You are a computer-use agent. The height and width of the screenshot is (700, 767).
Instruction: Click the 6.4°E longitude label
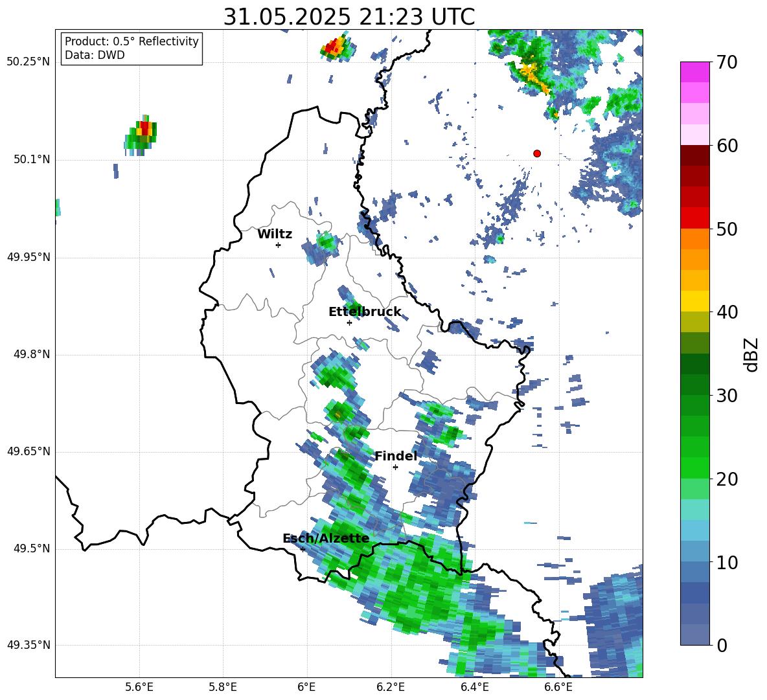(x=474, y=687)
